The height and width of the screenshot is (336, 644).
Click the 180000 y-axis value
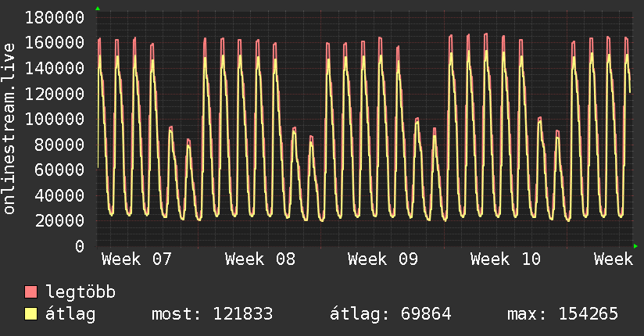(55, 17)
